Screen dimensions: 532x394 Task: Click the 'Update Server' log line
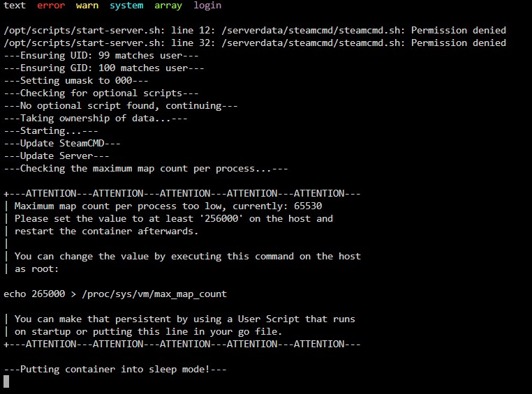point(57,156)
